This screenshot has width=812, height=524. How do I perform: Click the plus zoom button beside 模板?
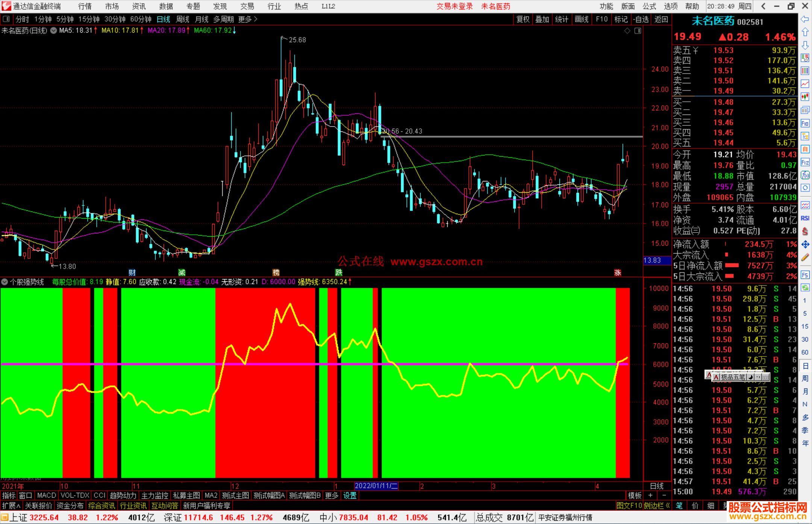(650, 495)
